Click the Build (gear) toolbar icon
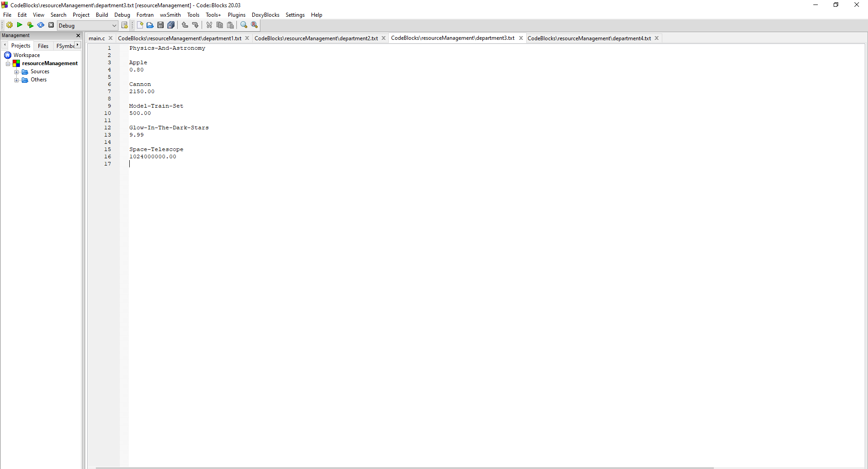 9,25
